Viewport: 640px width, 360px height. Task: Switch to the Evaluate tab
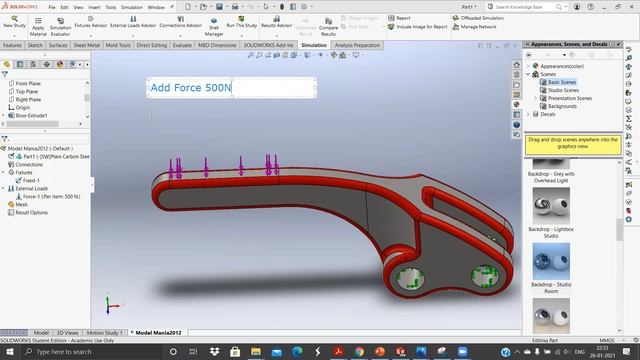182,45
